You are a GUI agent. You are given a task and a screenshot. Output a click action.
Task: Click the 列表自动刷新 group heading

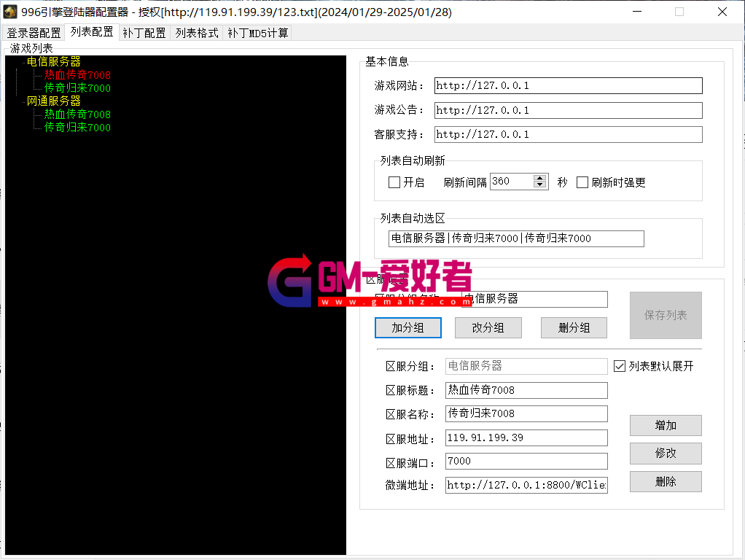(413, 161)
